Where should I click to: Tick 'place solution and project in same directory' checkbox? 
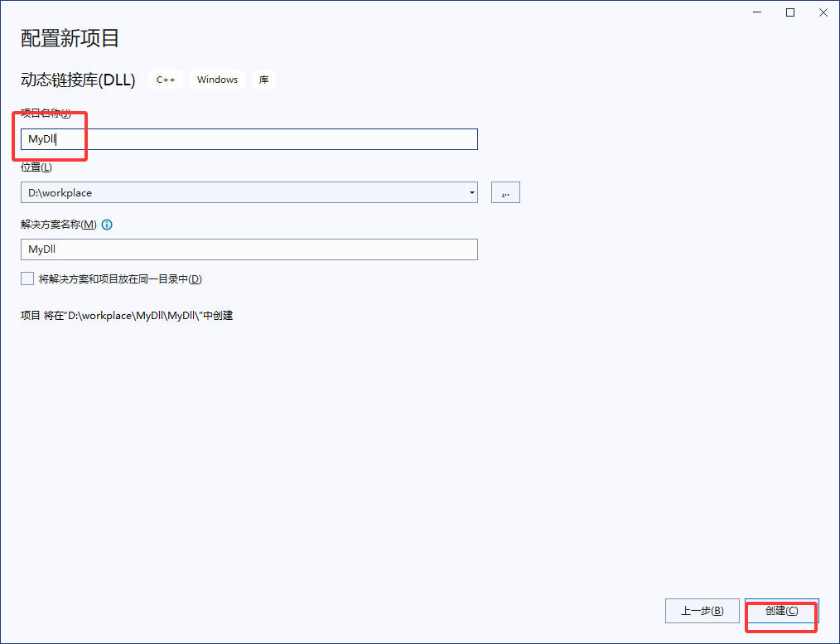coord(27,278)
